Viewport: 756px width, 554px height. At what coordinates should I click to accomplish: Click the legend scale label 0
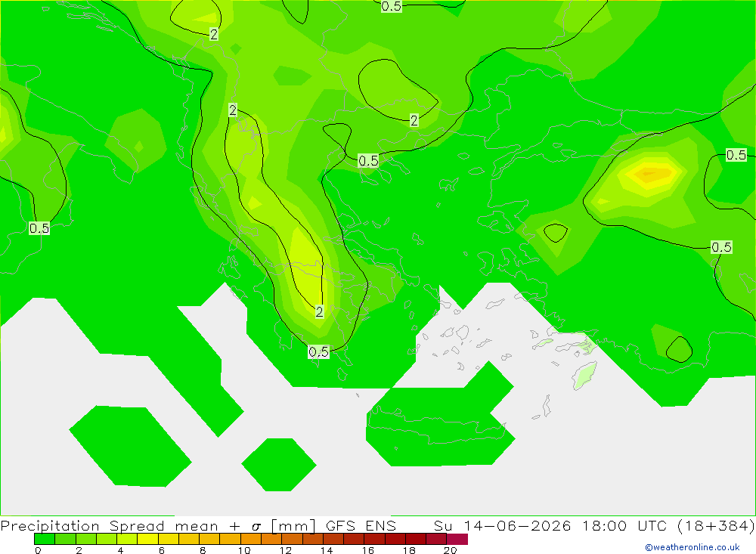click(x=38, y=550)
